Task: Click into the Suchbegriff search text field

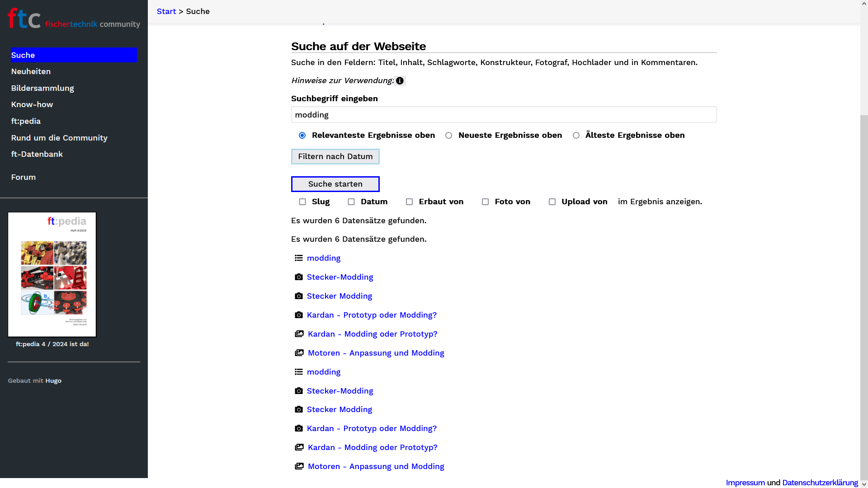Action: tap(504, 115)
